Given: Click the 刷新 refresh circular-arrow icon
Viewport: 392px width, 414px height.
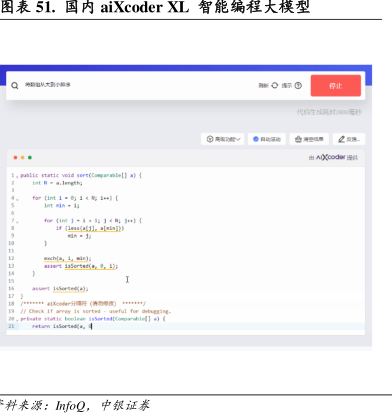Looking at the screenshot, I should point(274,85).
